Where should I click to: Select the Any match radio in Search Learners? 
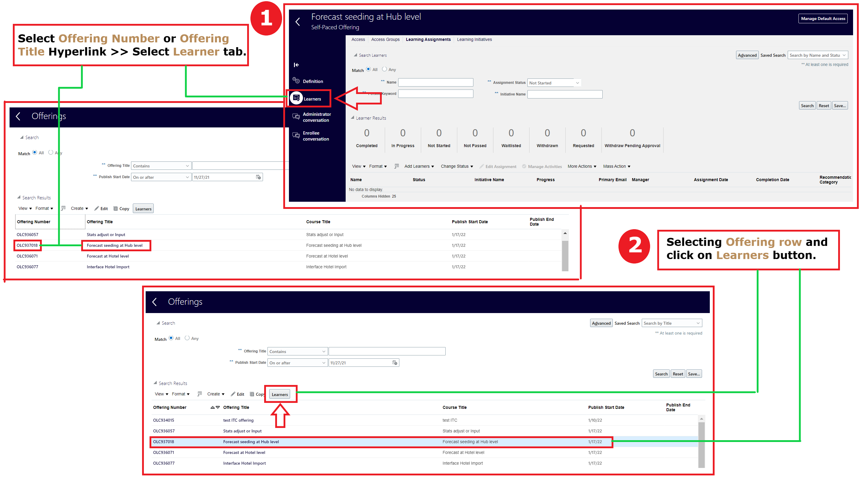(x=384, y=69)
